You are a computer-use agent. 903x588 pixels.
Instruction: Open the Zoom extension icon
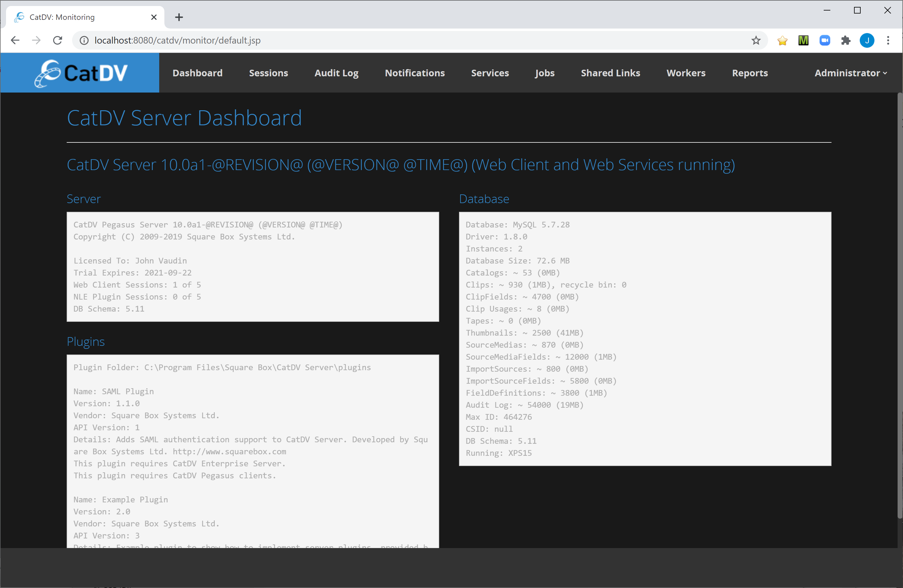pos(825,40)
